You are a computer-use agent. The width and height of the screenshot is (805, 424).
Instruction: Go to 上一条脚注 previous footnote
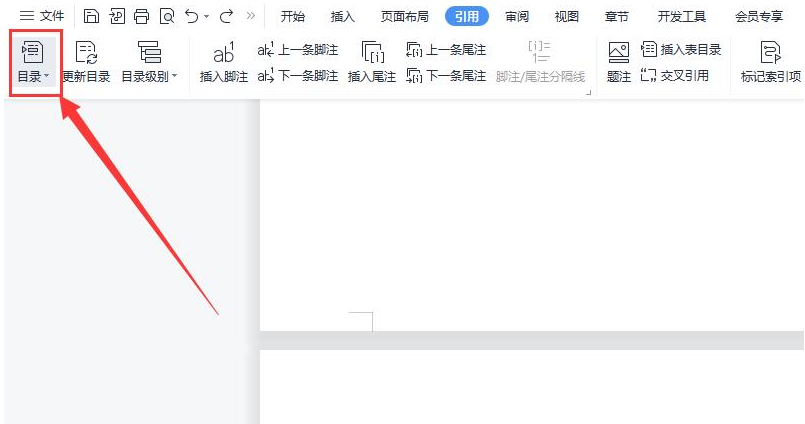pyautogui.click(x=298, y=49)
